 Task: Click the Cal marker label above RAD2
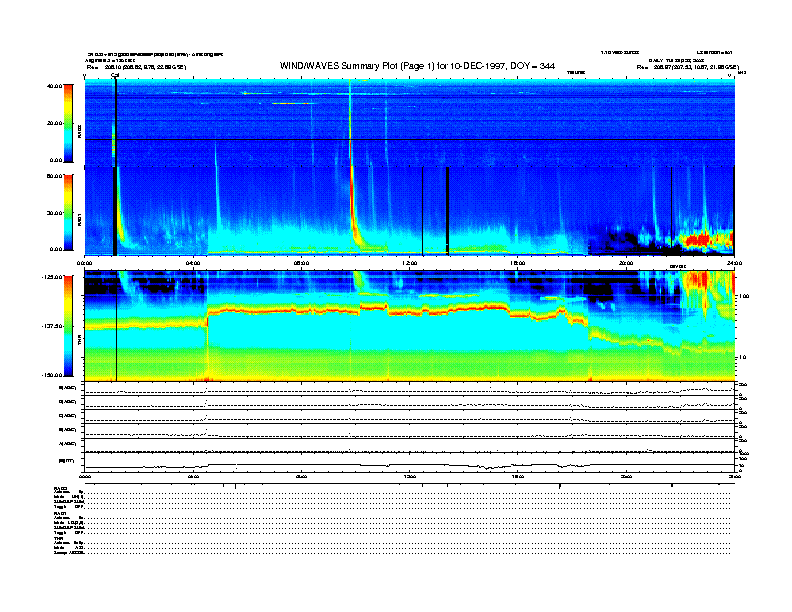click(115, 75)
